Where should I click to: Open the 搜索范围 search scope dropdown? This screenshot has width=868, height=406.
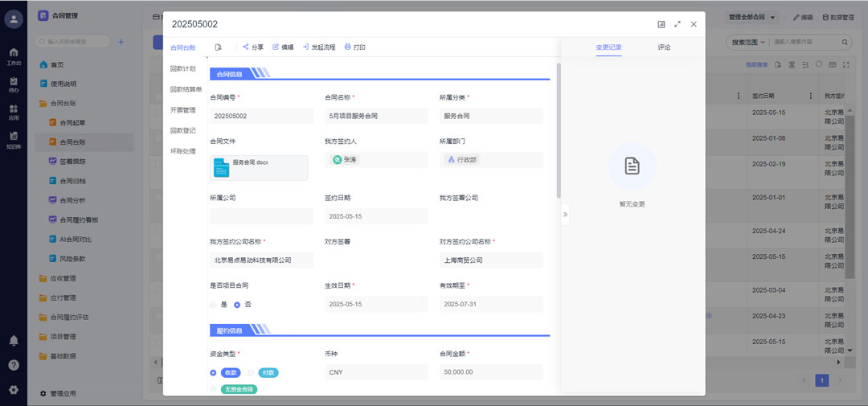[747, 42]
